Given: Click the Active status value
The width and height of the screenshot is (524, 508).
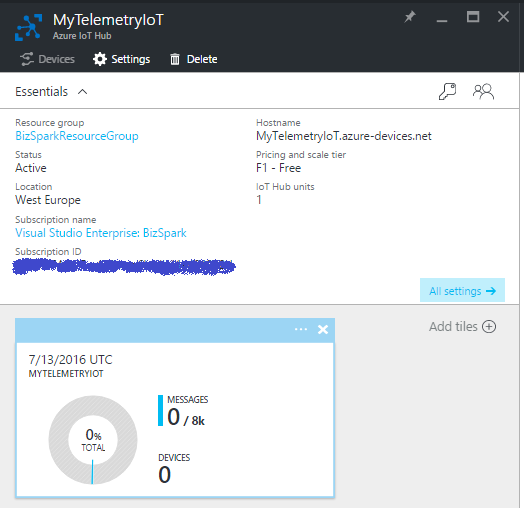Looking at the screenshot, I should point(31,168).
